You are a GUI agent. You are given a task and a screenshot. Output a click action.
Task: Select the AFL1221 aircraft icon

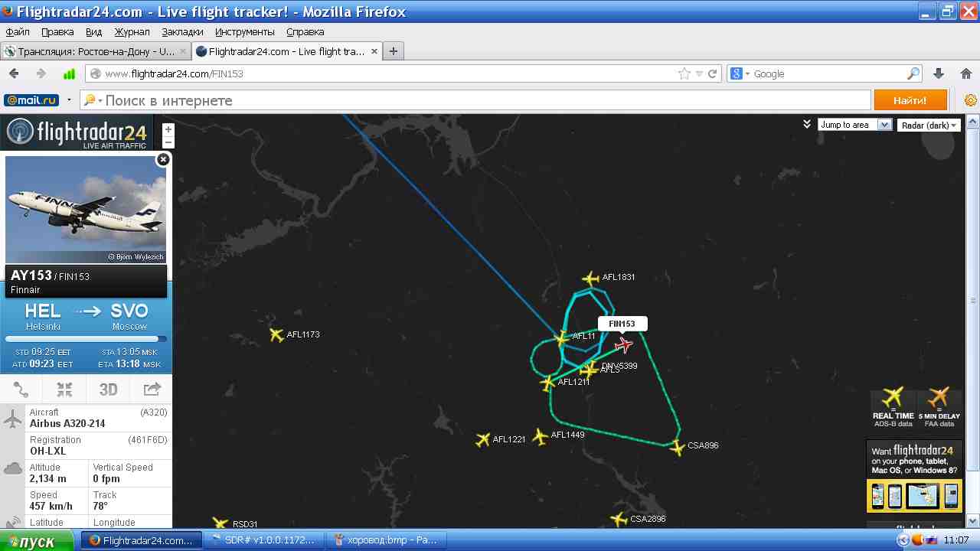(x=482, y=440)
